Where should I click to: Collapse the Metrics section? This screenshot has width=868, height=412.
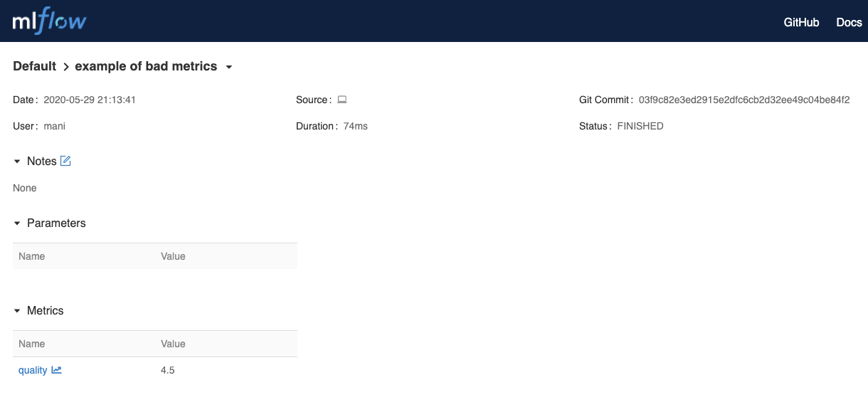[x=17, y=310]
